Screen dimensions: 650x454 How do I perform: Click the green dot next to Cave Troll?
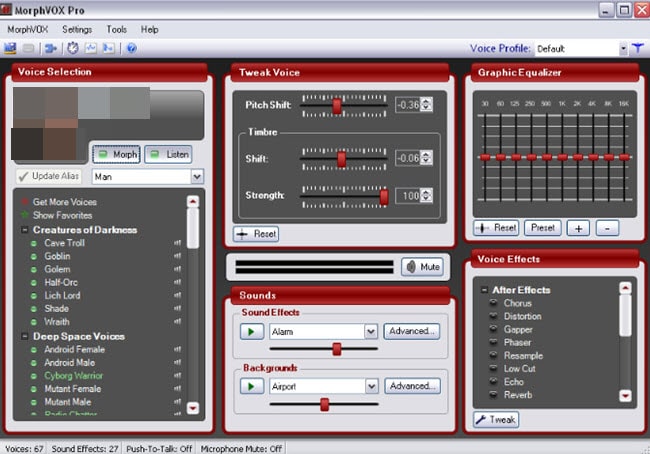coord(34,243)
